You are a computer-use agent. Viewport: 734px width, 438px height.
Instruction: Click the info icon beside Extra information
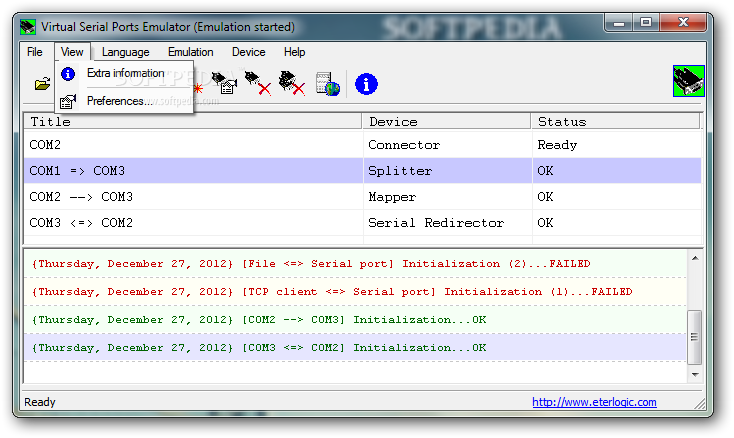[x=68, y=74]
